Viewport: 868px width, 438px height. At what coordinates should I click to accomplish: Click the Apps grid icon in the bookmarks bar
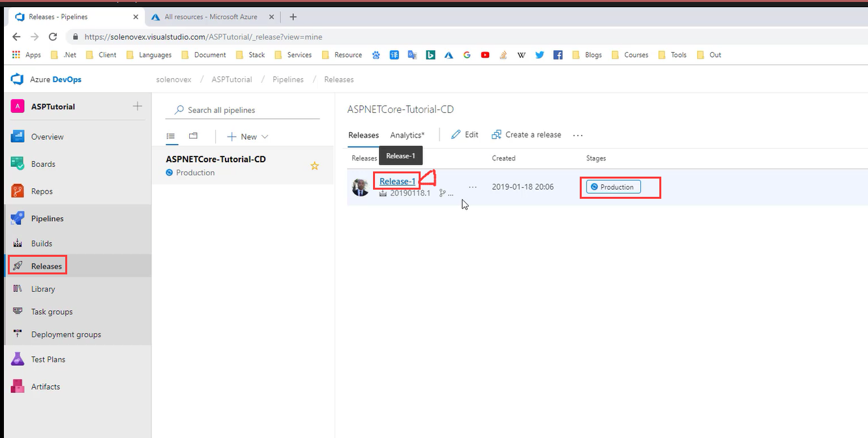[x=17, y=55]
